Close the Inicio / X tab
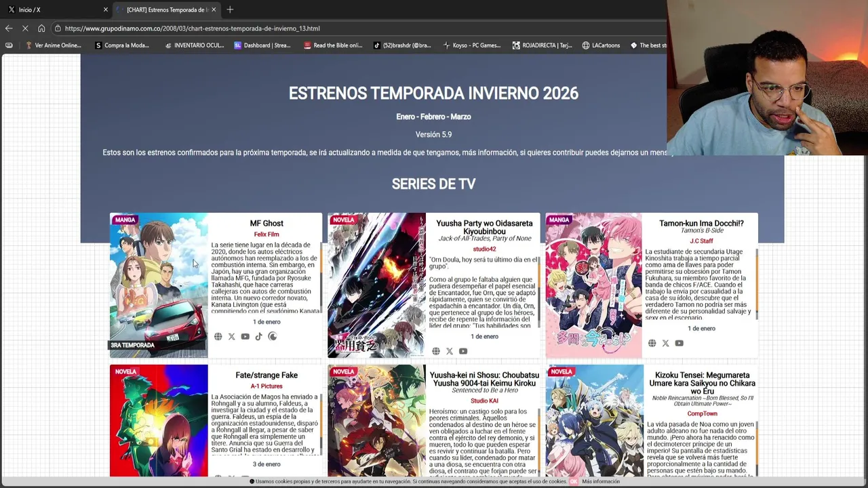The height and width of the screenshot is (488, 868). (106, 9)
